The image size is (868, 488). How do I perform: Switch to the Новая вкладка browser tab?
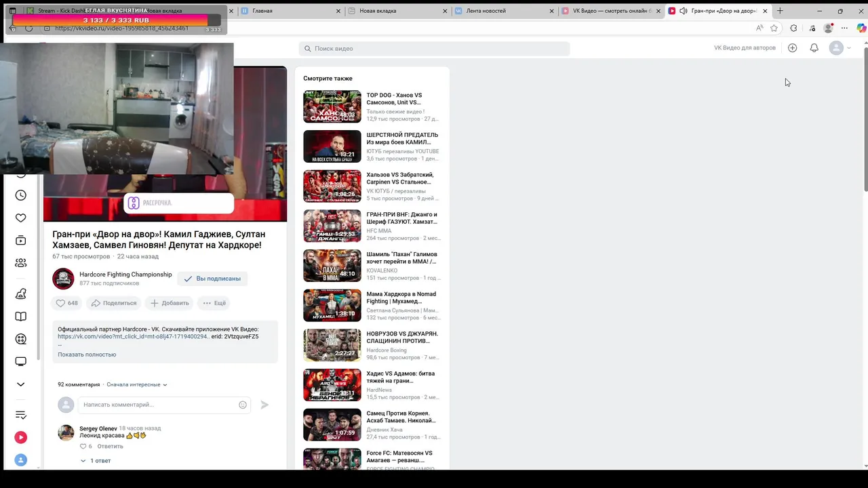(397, 11)
